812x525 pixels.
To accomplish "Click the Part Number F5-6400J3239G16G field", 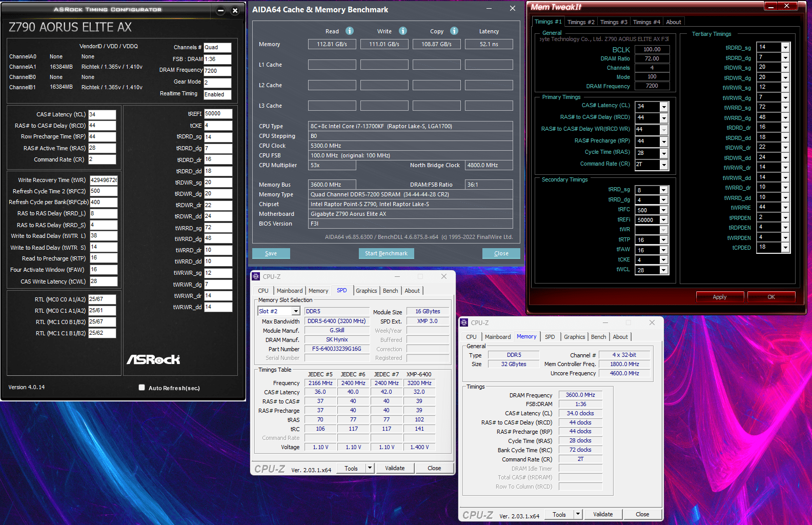I will click(x=337, y=349).
